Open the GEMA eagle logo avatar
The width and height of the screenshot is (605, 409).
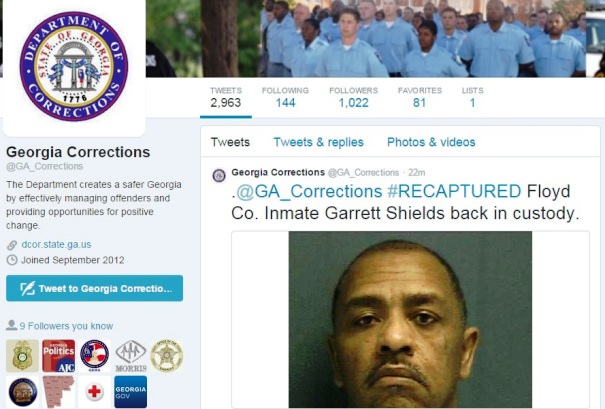[x=95, y=356]
